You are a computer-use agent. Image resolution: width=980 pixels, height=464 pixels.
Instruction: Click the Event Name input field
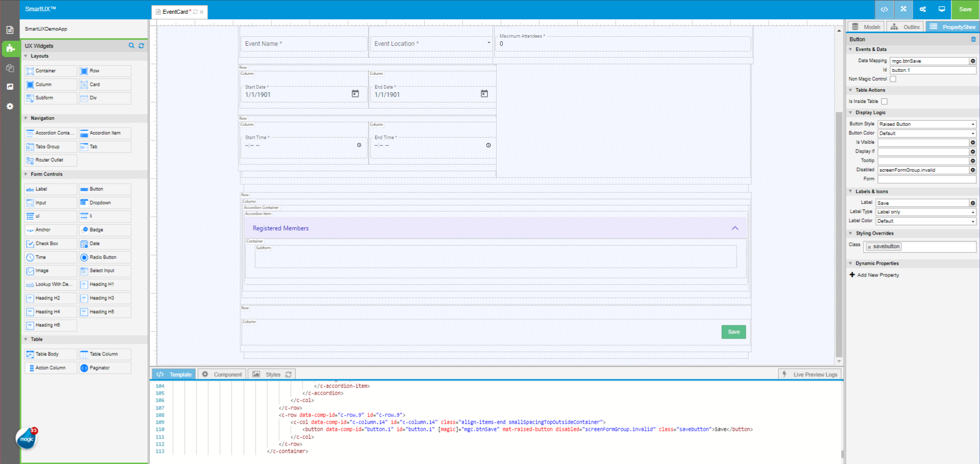click(304, 44)
